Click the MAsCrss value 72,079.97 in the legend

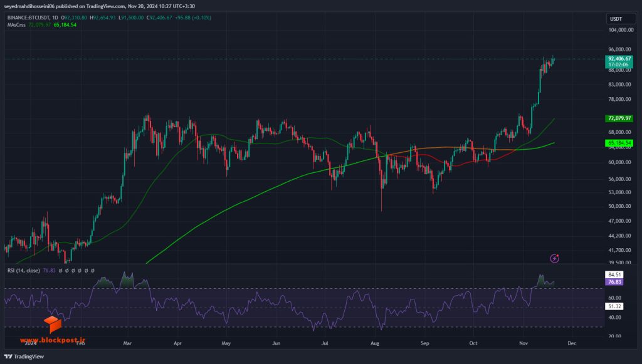pos(39,25)
